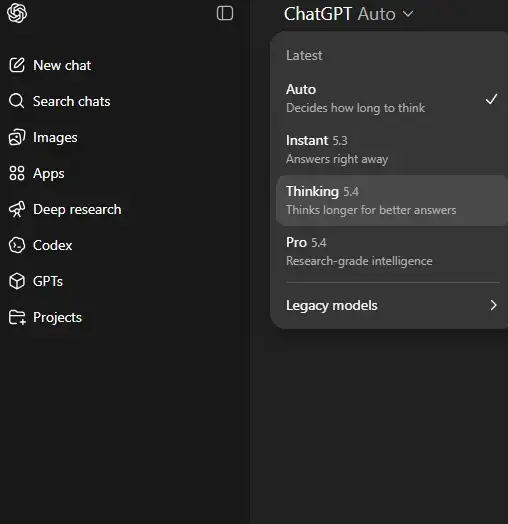This screenshot has width=508, height=524.
Task: Click the Deep research telescope icon
Action: pyautogui.click(x=17, y=209)
